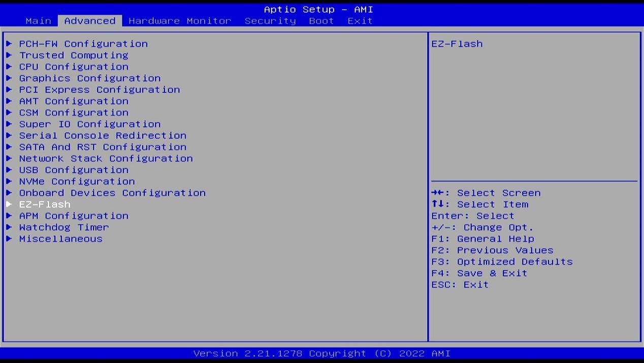Open Graphics Configuration
Image resolution: width=644 pixels, height=363 pixels.
(x=89, y=78)
